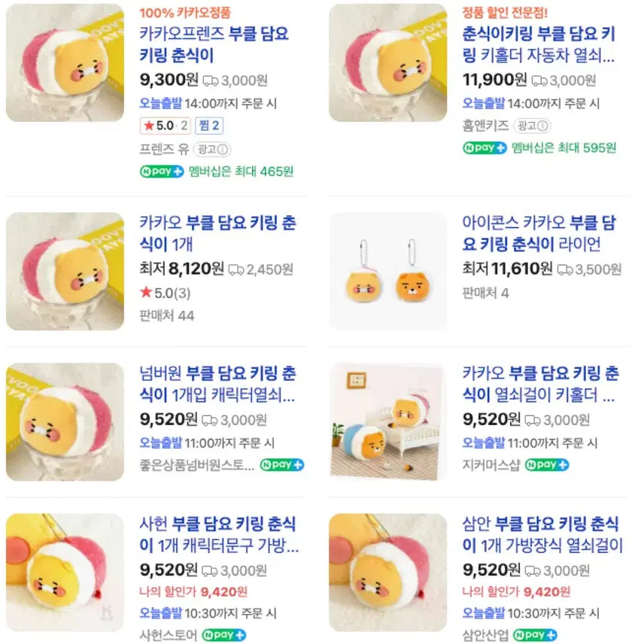Click the 광고 info icon next to 홈앤키즈
Viewport: 644px width, 644px height.
pyautogui.click(x=531, y=126)
